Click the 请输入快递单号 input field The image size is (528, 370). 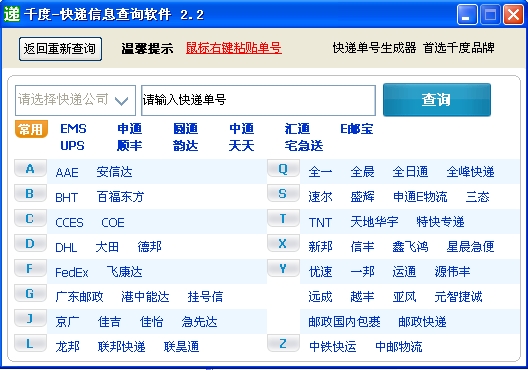pos(258,100)
